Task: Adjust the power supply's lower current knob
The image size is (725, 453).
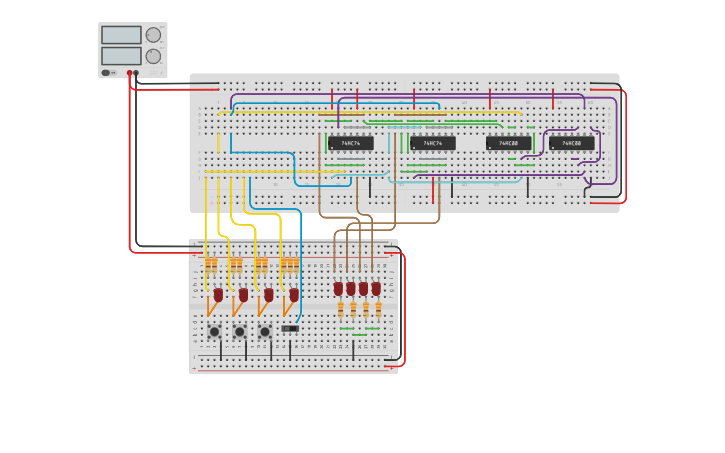Action: tap(154, 56)
